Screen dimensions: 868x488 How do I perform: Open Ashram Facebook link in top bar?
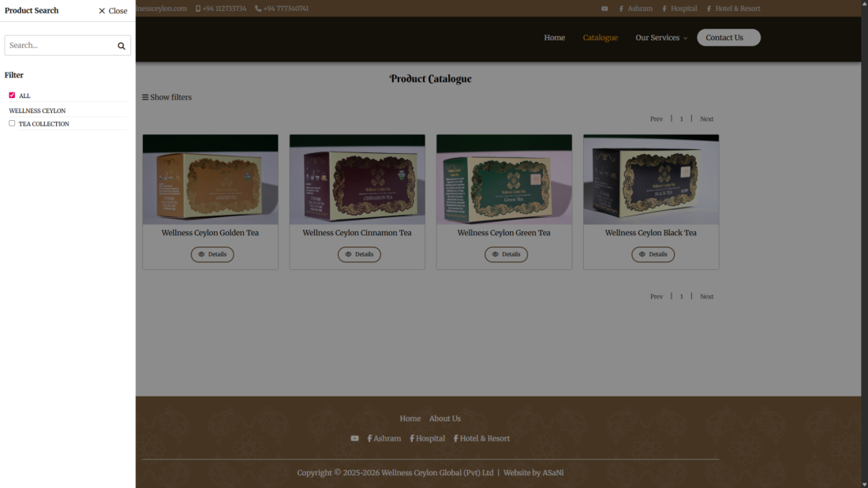click(635, 9)
